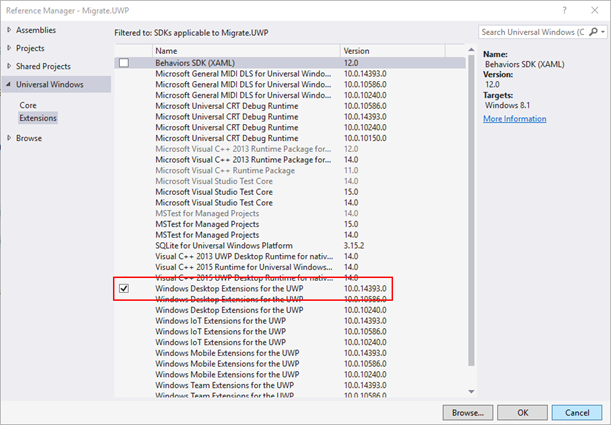Click the vertical scrollbar thumb of the SDK list

tap(471, 210)
